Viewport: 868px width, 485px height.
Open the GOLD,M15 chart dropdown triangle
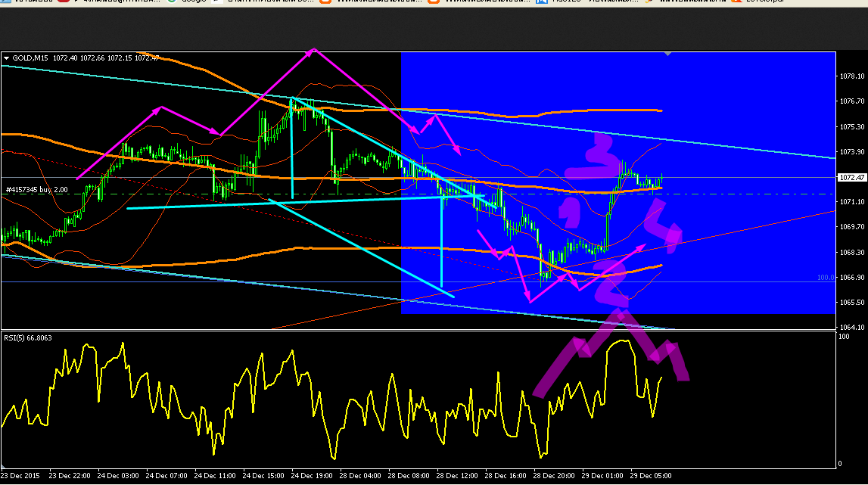click(x=6, y=58)
